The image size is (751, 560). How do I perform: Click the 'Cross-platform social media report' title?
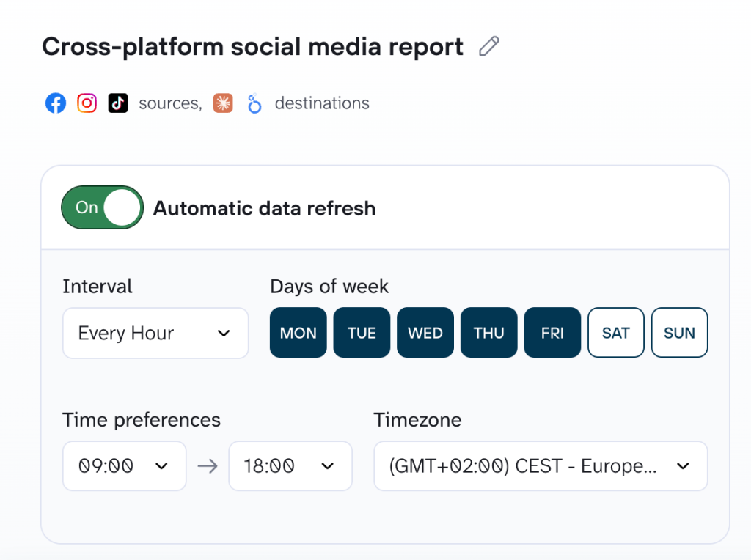click(x=252, y=47)
